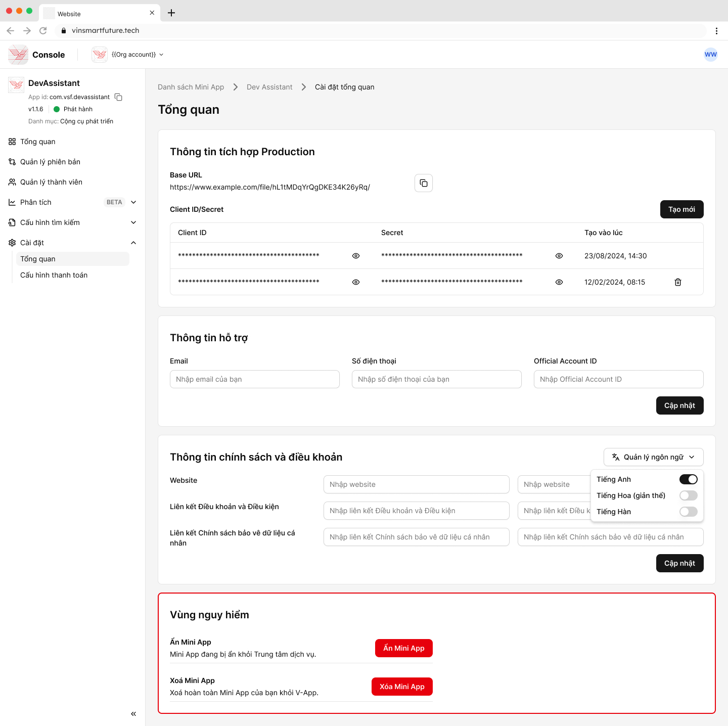Go forward in browser history
Viewport: 728px width, 726px height.
(x=27, y=30)
